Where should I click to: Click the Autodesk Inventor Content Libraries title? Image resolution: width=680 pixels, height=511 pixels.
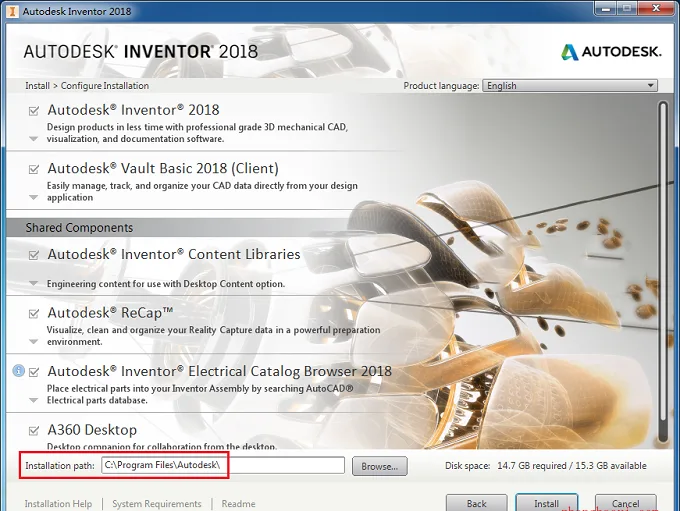tap(173, 254)
